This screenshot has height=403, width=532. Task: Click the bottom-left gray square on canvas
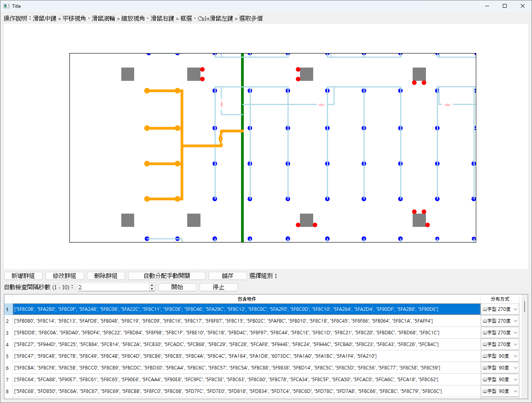pyautogui.click(x=128, y=220)
